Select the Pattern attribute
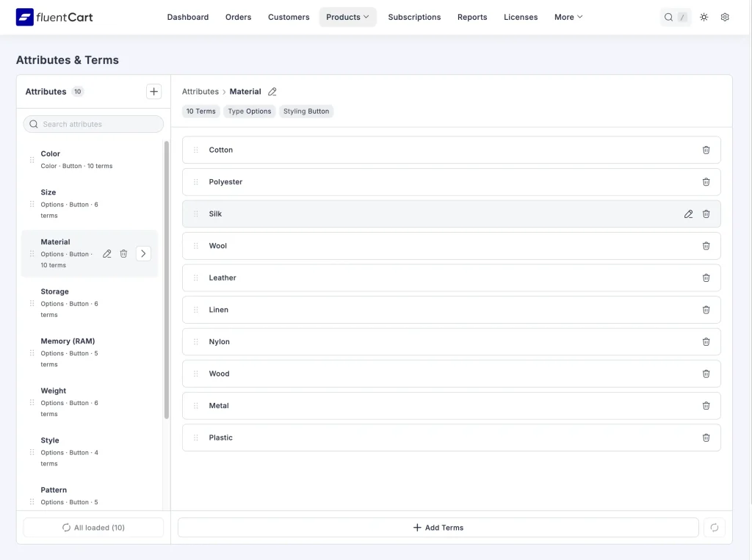The height and width of the screenshot is (560, 752). point(90,495)
